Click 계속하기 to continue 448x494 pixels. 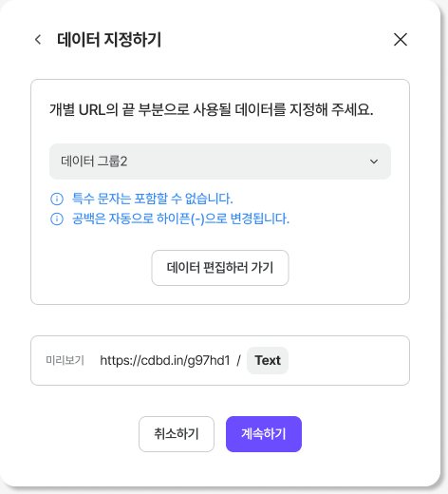click(264, 434)
